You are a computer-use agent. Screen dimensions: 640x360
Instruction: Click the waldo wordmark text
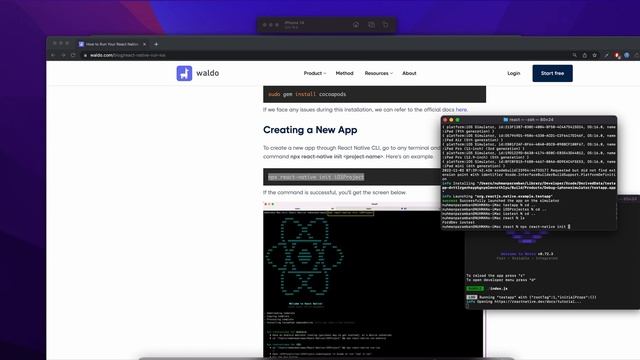(207, 73)
